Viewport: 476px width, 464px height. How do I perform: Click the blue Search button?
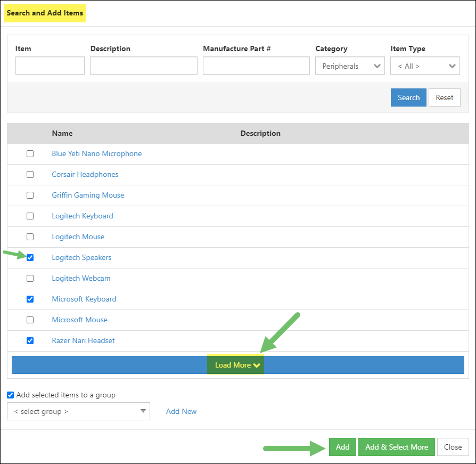point(408,97)
